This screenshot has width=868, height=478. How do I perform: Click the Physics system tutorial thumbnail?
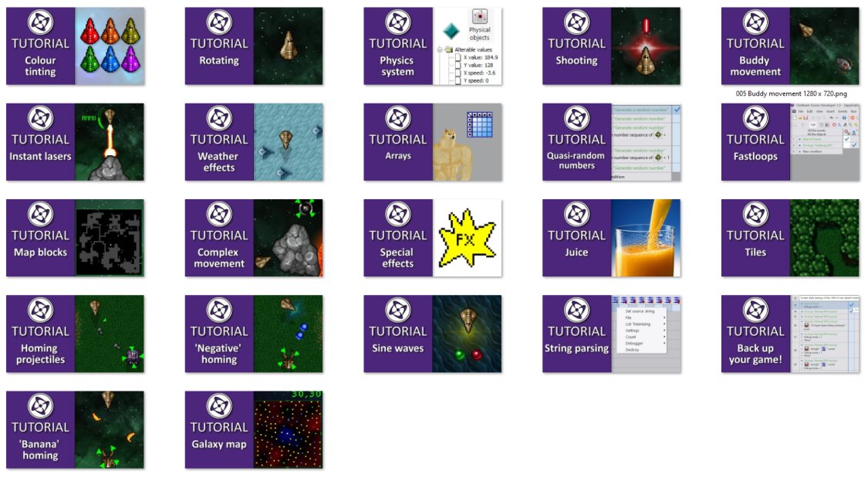click(433, 46)
